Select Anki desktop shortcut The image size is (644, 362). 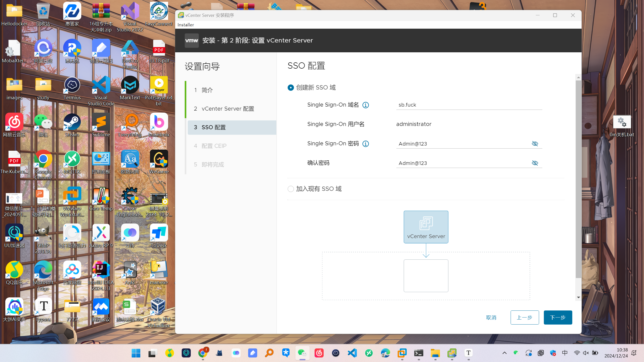point(130,273)
